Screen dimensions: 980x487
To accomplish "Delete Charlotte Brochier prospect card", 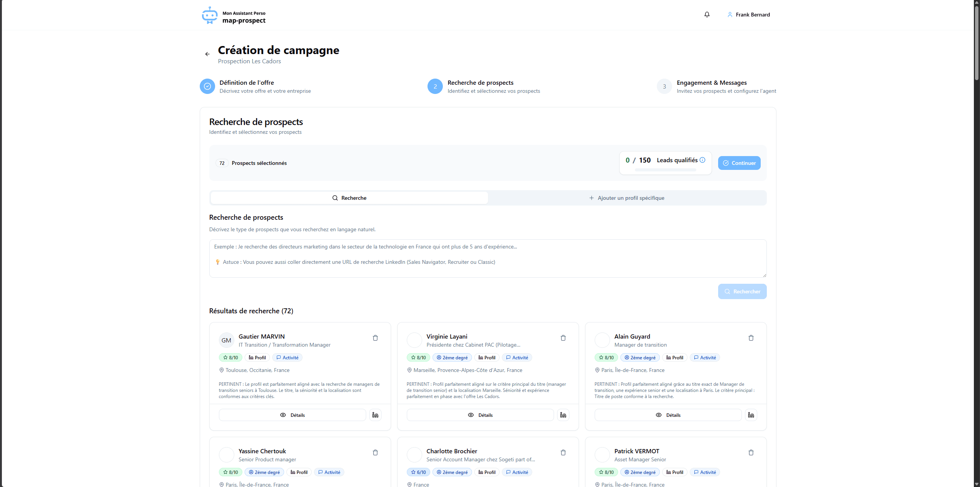I will pos(563,452).
